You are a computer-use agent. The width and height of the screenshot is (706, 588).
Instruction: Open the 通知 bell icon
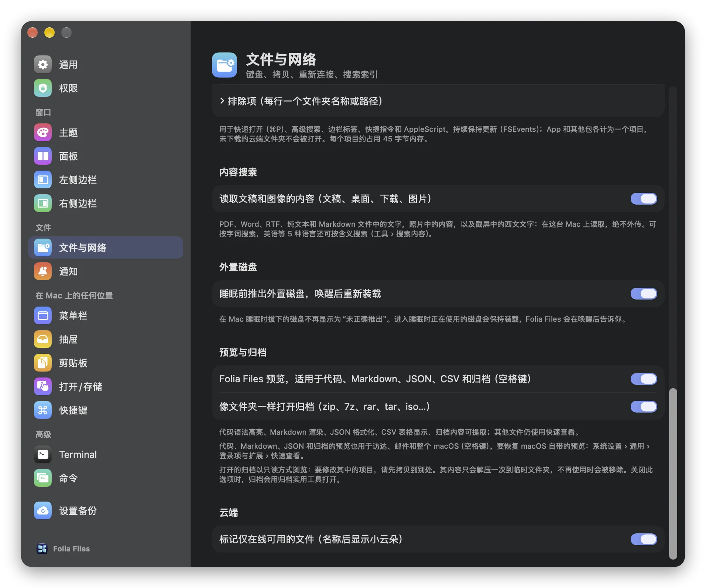coord(43,271)
